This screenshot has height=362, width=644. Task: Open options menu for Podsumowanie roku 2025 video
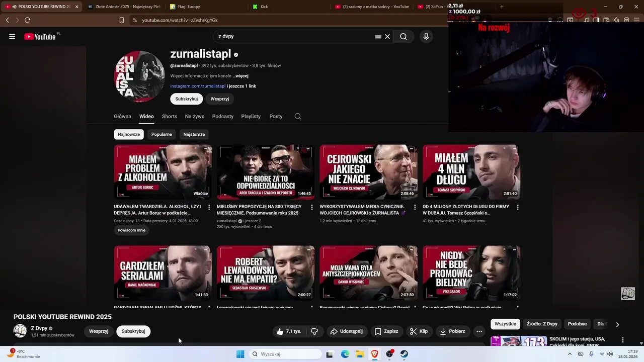click(312, 207)
